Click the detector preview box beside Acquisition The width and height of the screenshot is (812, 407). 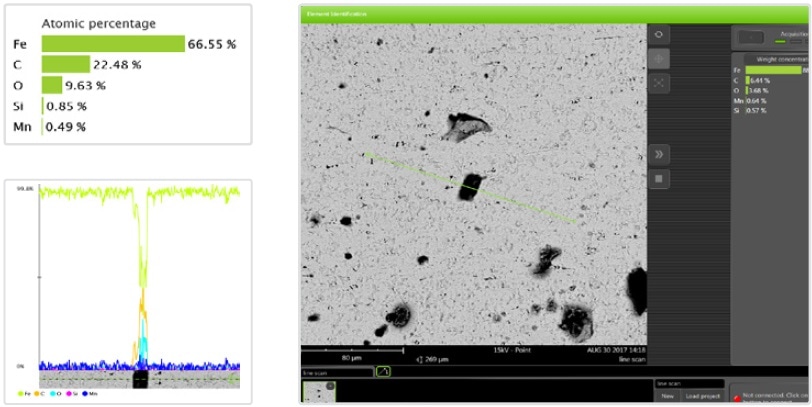pyautogui.click(x=750, y=37)
